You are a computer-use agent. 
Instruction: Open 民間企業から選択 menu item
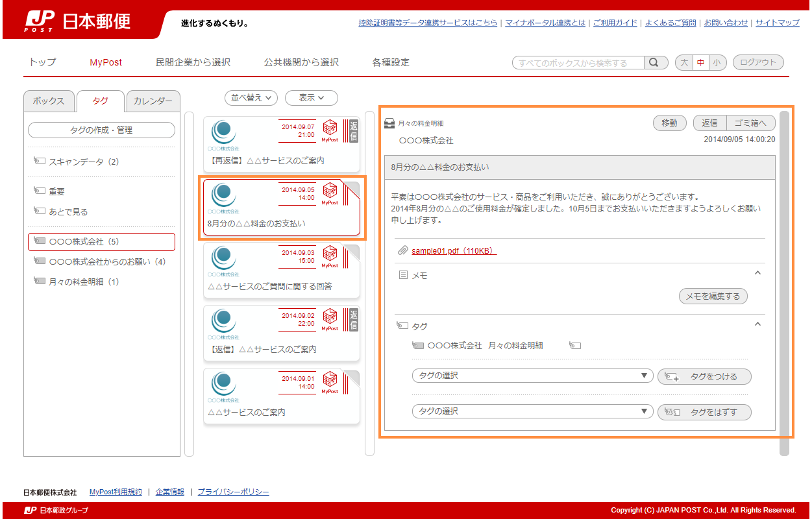(193, 62)
